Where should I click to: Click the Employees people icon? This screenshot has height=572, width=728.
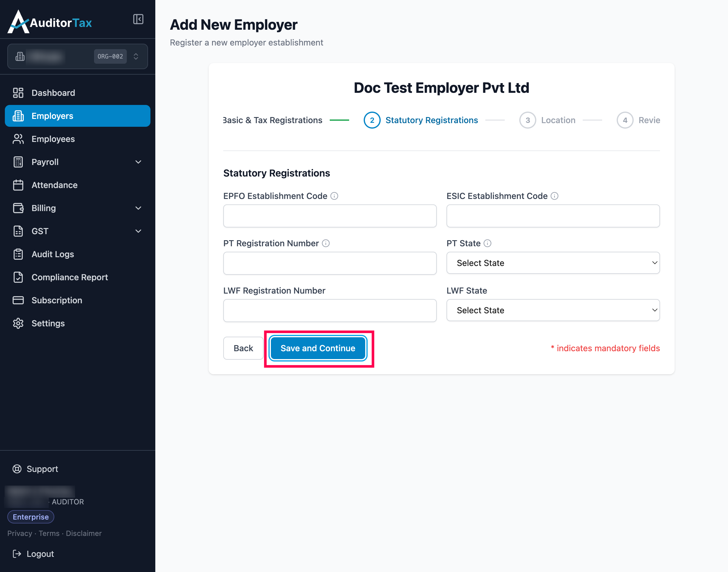(x=18, y=139)
